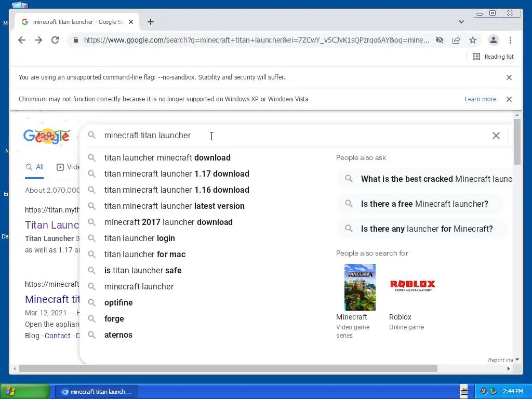532x399 pixels.
Task: Open Is there any launcher for Minecraft
Action: (x=422, y=229)
